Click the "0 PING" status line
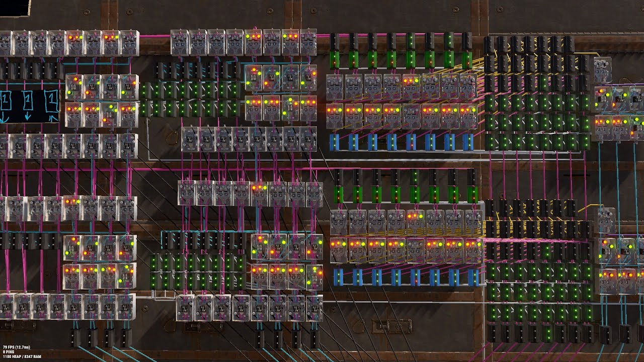This screenshot has width=644, height=362. coord(8,352)
